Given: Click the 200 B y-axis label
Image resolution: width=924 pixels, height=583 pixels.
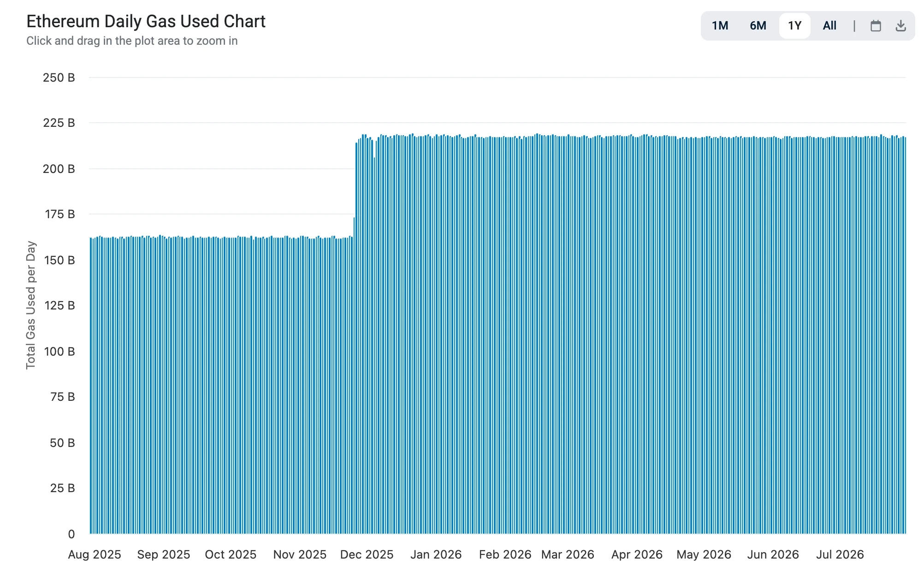Looking at the screenshot, I should [59, 169].
